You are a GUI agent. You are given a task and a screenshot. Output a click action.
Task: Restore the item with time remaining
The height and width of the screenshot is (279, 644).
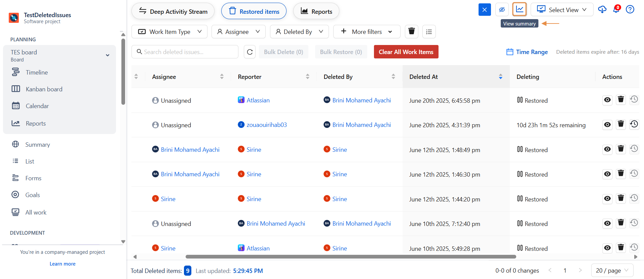point(634,124)
